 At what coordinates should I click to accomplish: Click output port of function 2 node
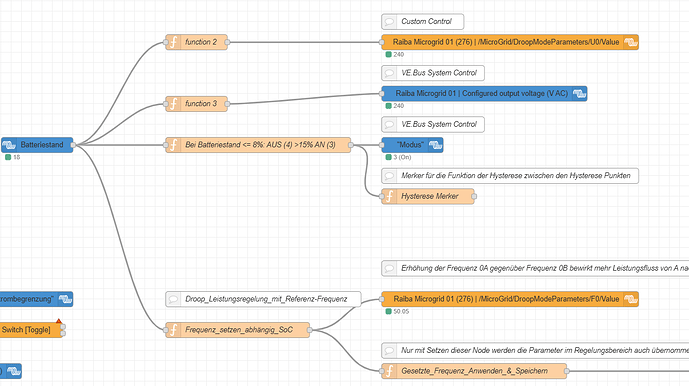pyautogui.click(x=227, y=42)
